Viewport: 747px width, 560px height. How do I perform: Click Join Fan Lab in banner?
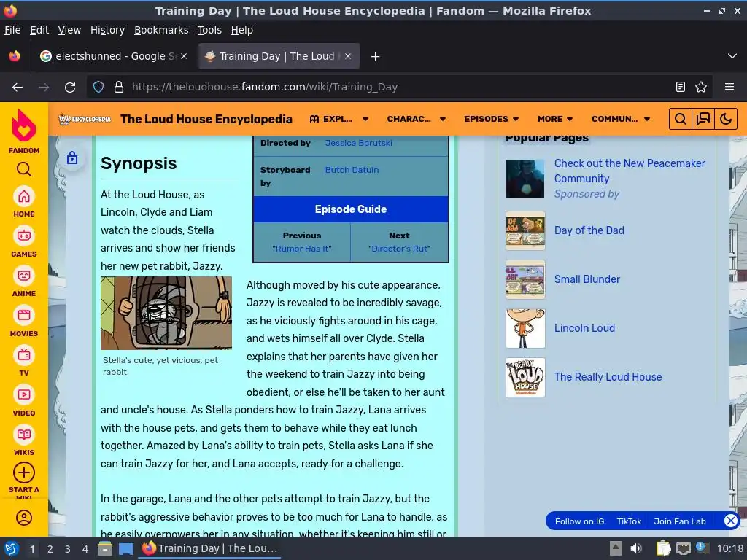pos(680,521)
